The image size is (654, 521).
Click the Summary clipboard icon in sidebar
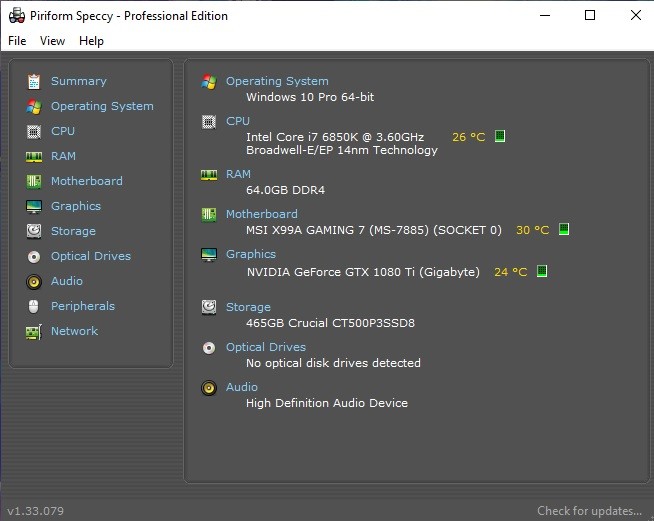coord(34,81)
